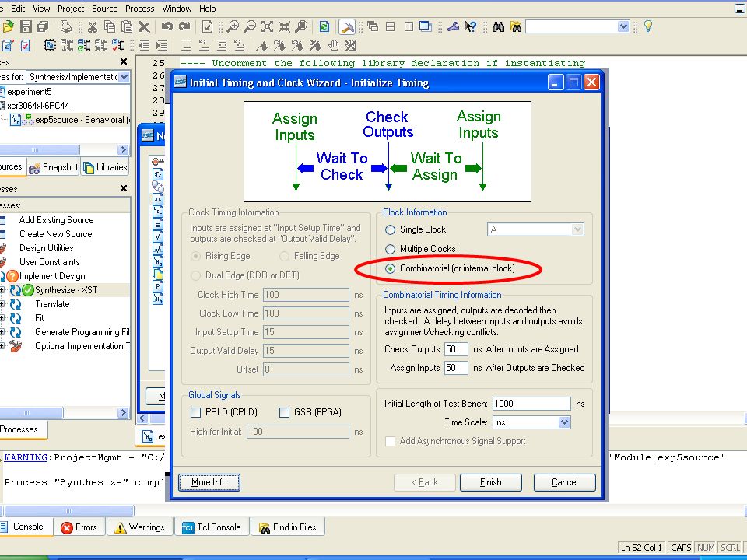The width and height of the screenshot is (747, 560).
Task: Click the What's This help pointer icon
Action: click(470, 26)
